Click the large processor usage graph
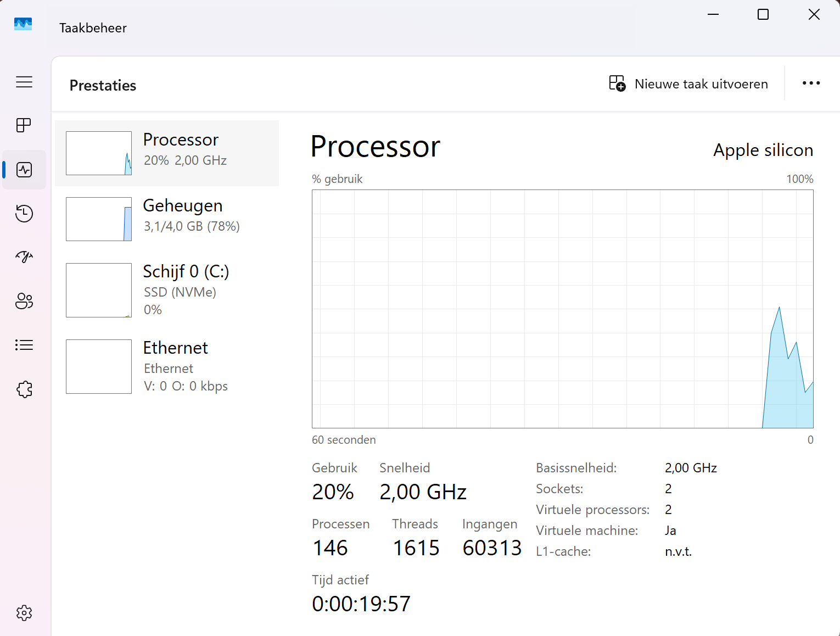Viewport: 840px width, 636px height. tap(562, 309)
